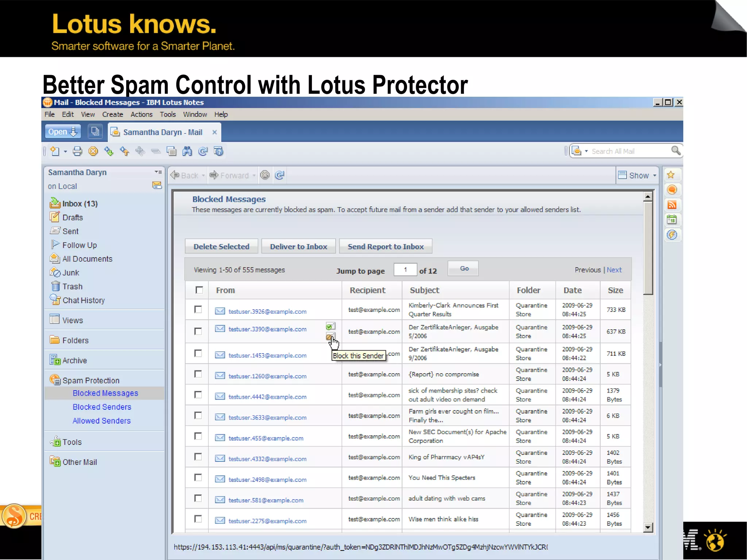Click the New document toolbar icon
Image resolution: width=747 pixels, height=560 pixels.
coord(55,151)
